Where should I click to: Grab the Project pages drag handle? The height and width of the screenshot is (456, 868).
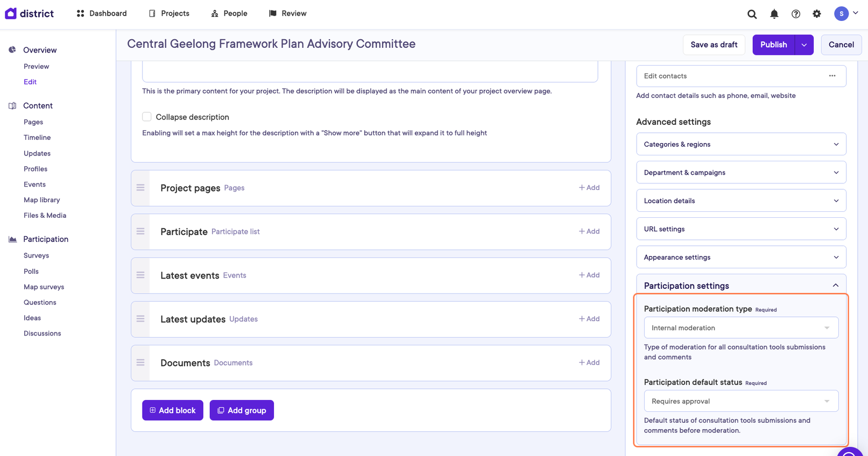(140, 188)
